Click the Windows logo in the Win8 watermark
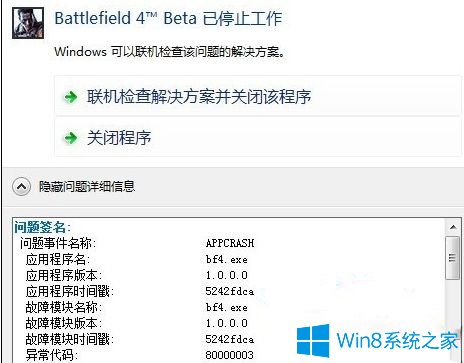Viewport: 464px width, 363px height. coord(313,340)
